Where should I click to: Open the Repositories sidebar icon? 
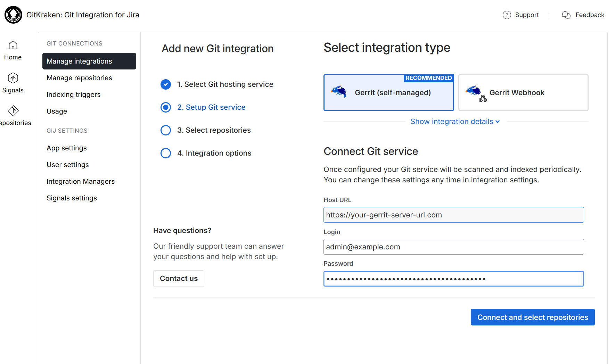13,111
